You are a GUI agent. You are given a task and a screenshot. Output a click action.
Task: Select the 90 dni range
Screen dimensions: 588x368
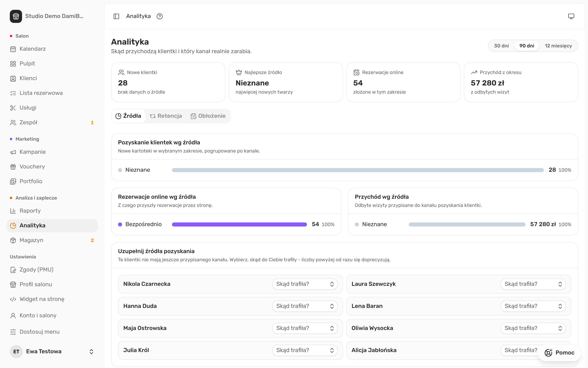coord(527,46)
